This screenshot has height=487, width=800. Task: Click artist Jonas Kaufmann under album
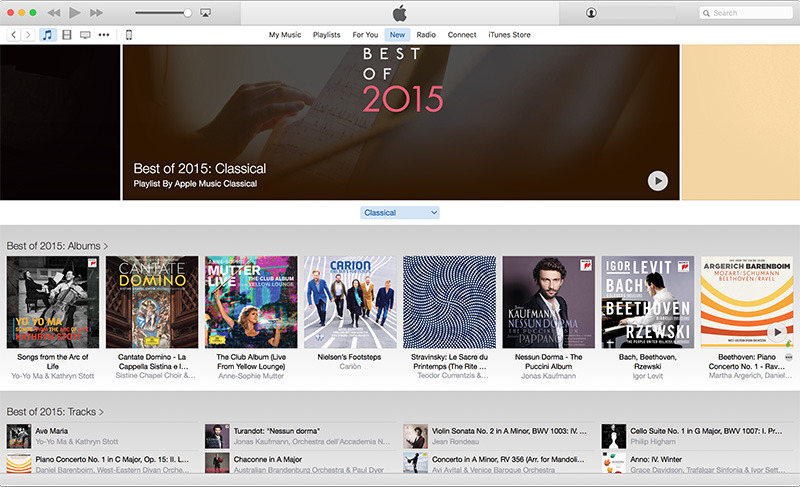coord(548,376)
